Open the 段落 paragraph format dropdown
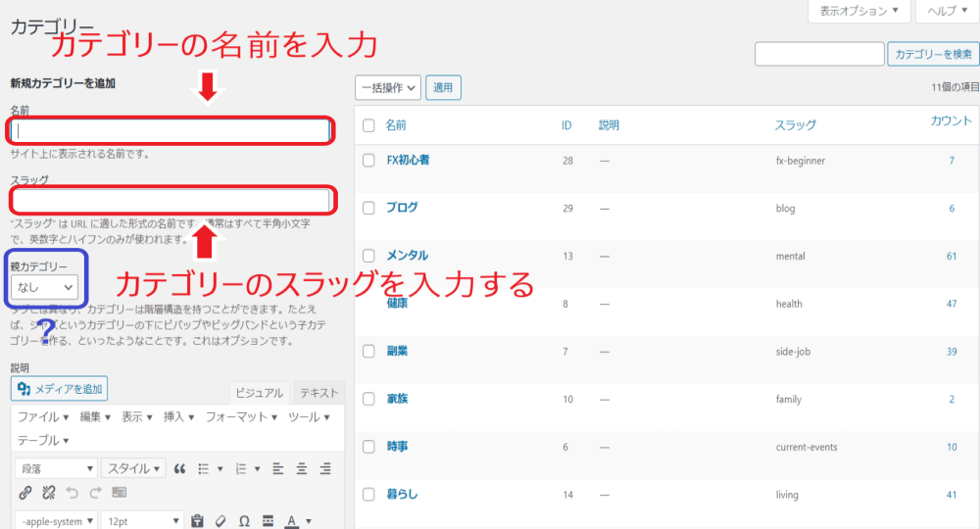The image size is (980, 529). coord(56,468)
